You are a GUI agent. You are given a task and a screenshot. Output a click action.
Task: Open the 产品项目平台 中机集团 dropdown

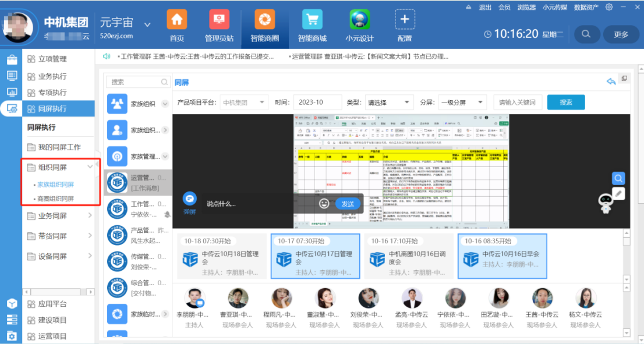[x=244, y=102]
